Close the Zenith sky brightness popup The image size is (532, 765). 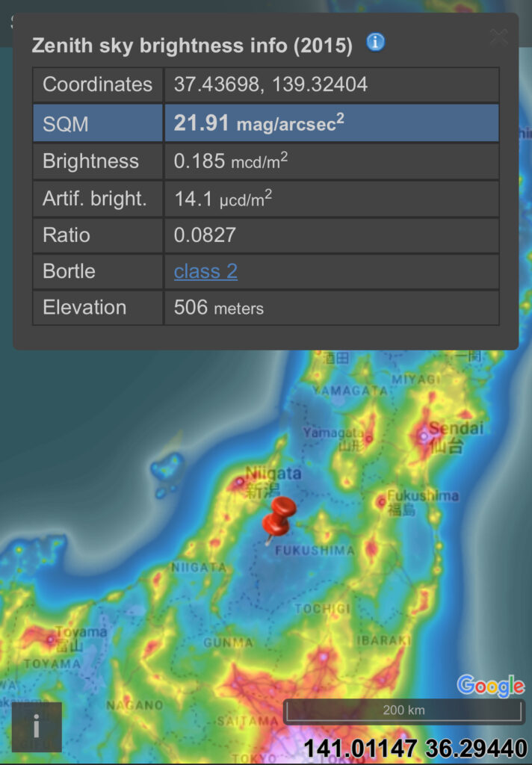tap(498, 37)
